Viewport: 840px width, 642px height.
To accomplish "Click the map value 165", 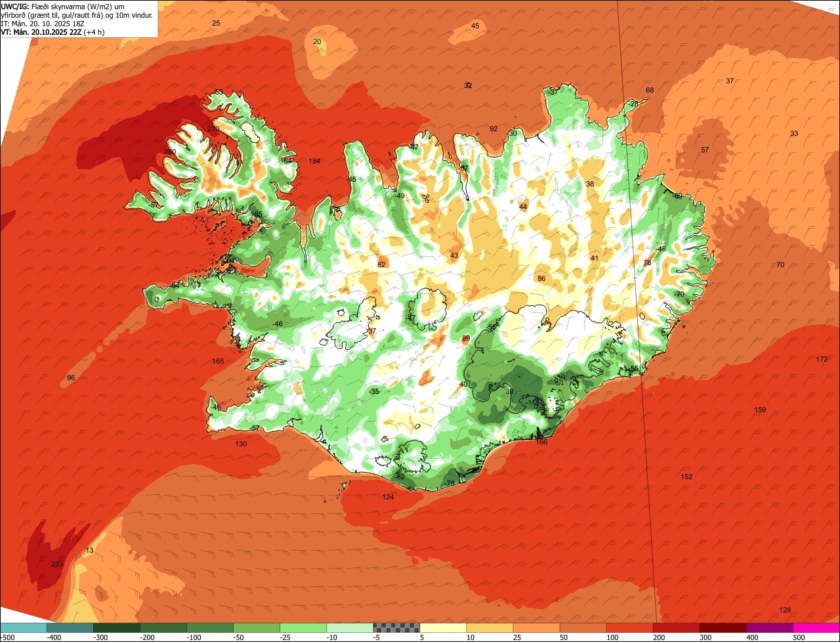I will (x=218, y=362).
